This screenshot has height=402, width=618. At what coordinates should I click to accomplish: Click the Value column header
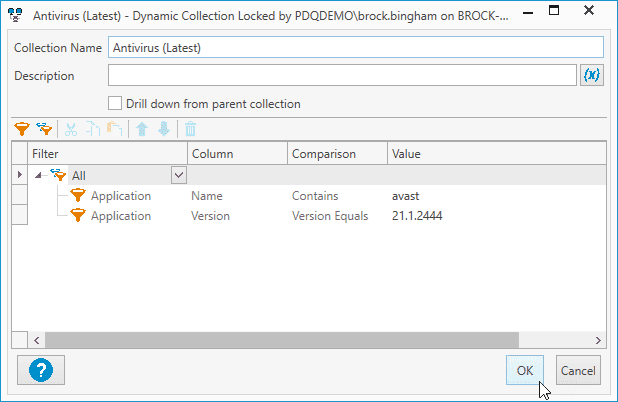click(497, 154)
